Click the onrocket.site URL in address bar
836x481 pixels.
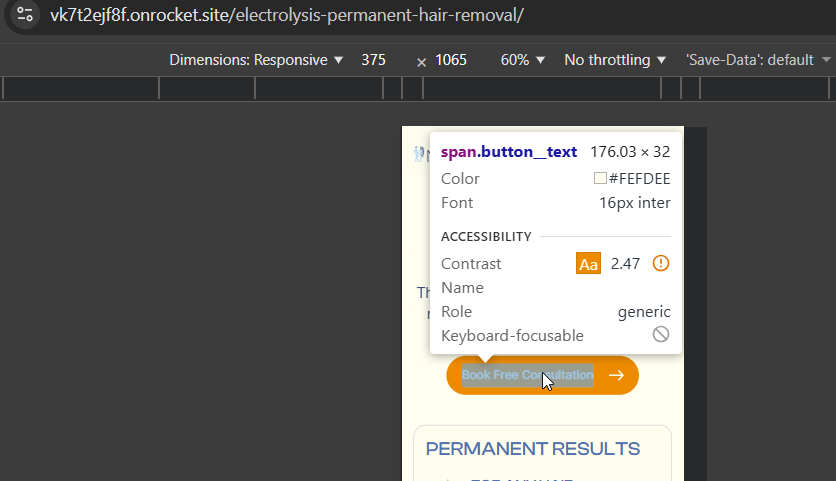287,15
